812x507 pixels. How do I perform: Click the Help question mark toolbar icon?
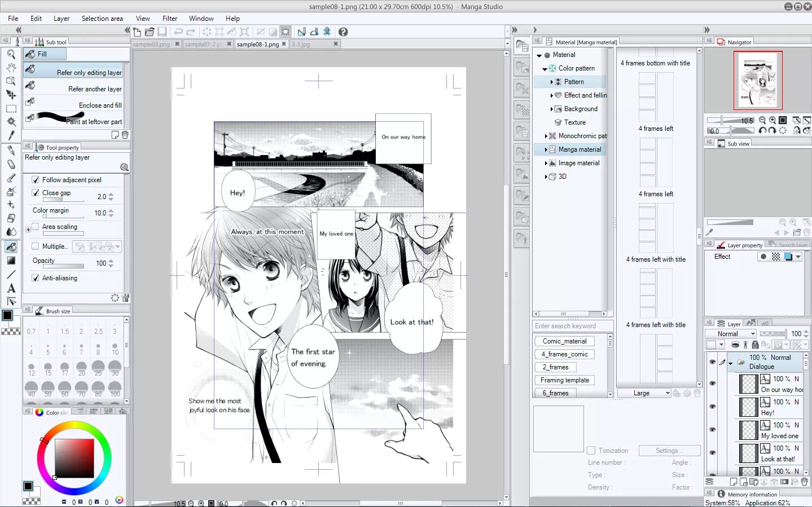tap(343, 32)
